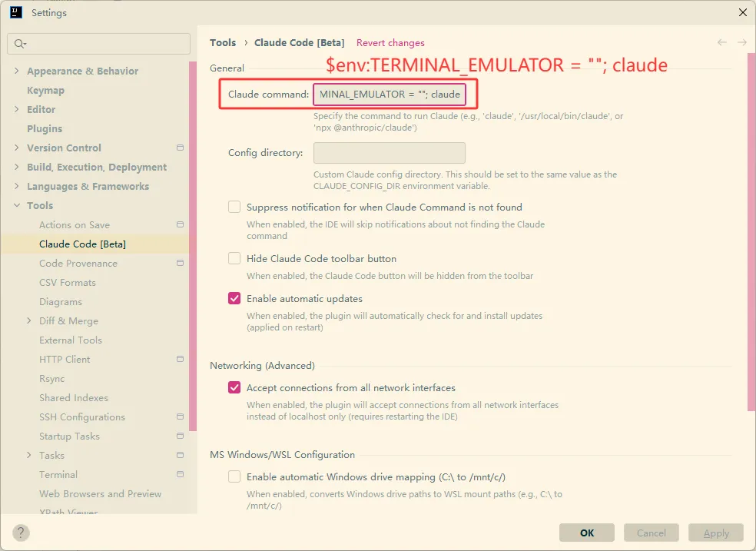Click the Cancel button
756x551 pixels.
652,533
